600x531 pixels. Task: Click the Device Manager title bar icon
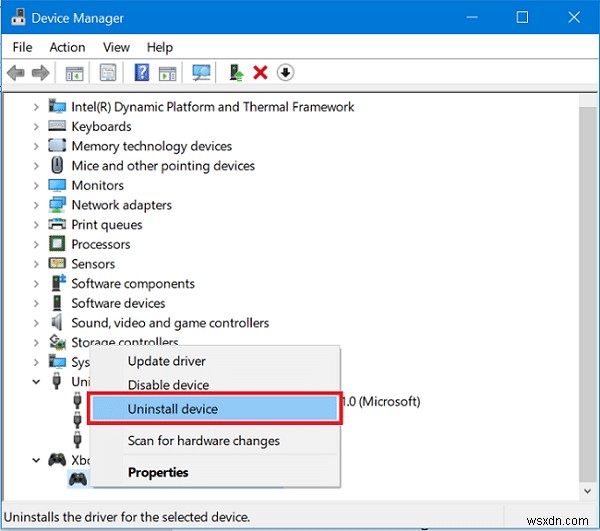18,17
